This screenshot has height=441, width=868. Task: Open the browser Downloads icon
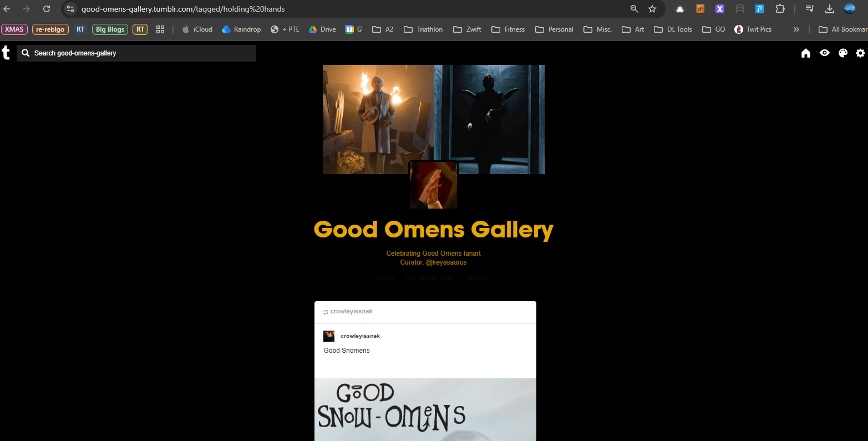[830, 9]
